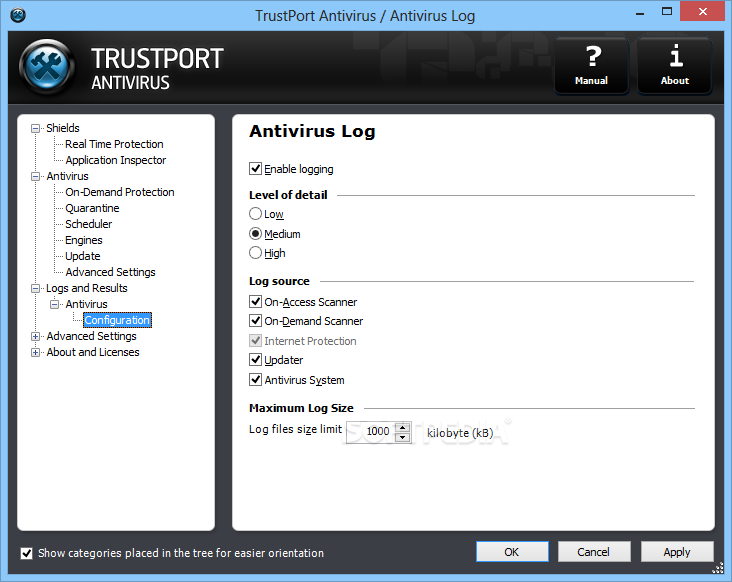
Task: Disable the Enable logging checkbox
Action: coord(255,168)
